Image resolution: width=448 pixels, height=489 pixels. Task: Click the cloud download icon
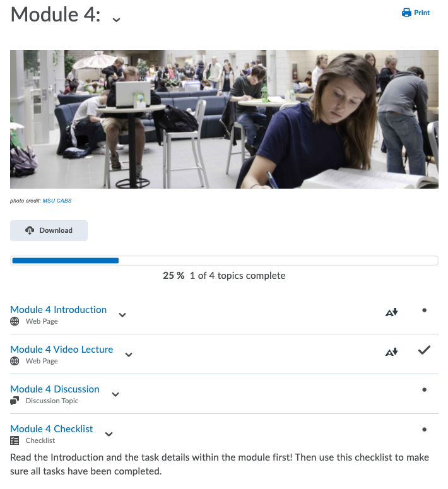[30, 230]
